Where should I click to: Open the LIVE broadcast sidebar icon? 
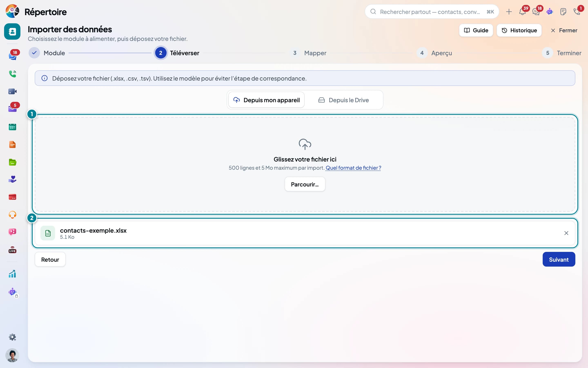(12, 250)
